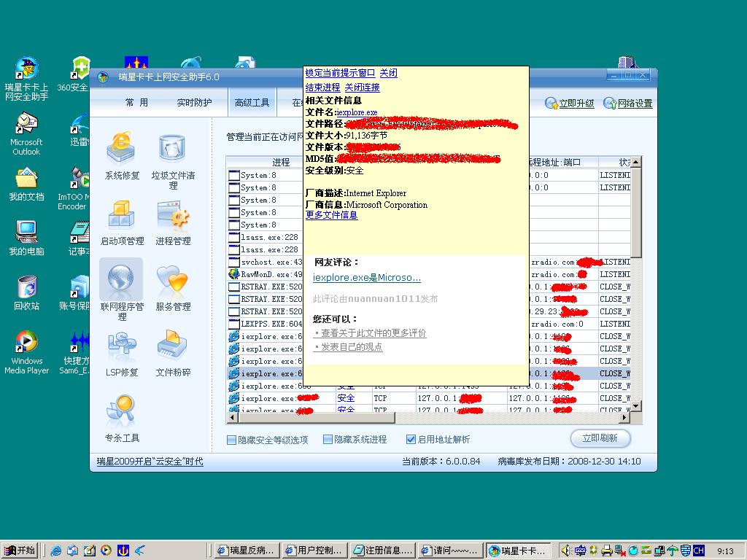747x560 pixels.
Task: Click 关闭连接 link
Action: [362, 87]
